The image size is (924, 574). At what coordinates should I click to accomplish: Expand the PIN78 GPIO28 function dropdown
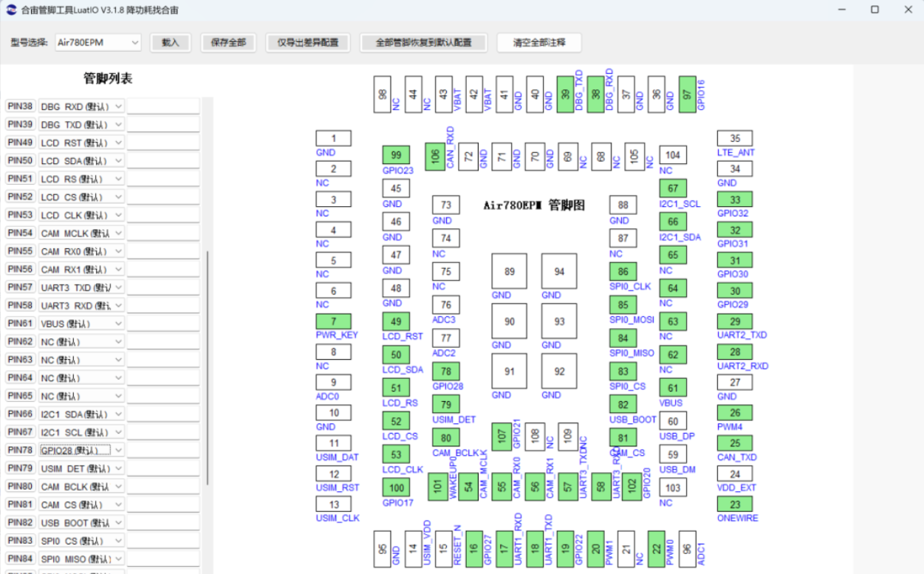point(82,451)
